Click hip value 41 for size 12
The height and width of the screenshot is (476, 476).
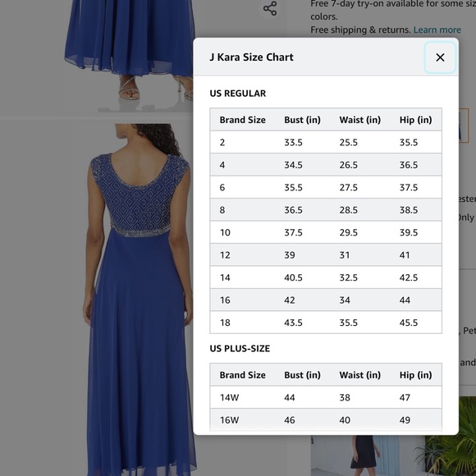[405, 255]
